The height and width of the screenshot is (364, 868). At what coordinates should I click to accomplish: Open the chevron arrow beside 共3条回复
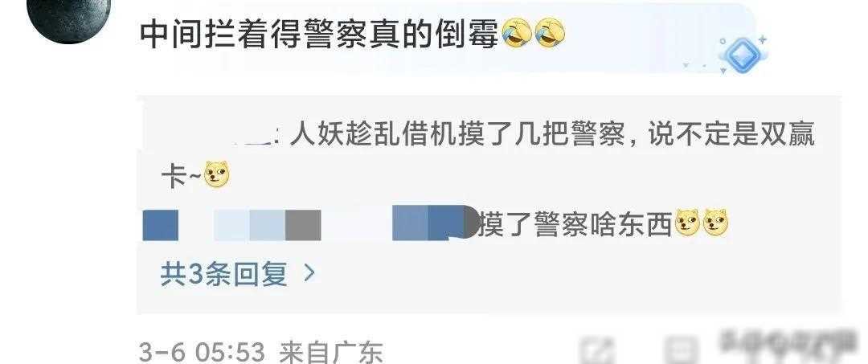coord(309,272)
